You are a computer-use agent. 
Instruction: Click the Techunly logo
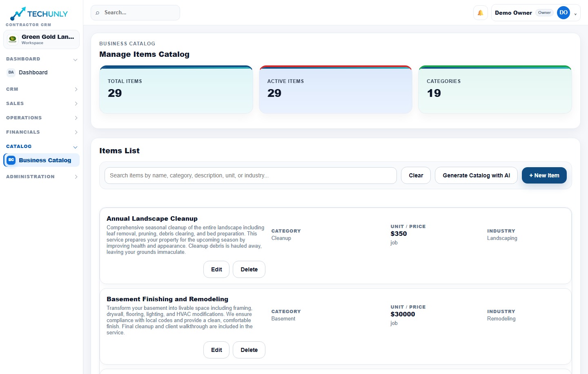[39, 14]
